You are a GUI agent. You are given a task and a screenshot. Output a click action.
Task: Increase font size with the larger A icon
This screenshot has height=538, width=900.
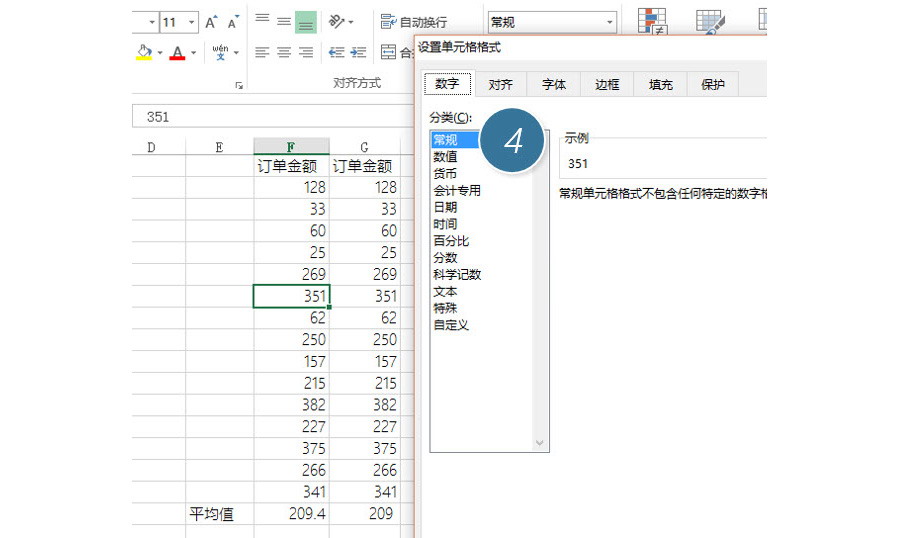(211, 22)
